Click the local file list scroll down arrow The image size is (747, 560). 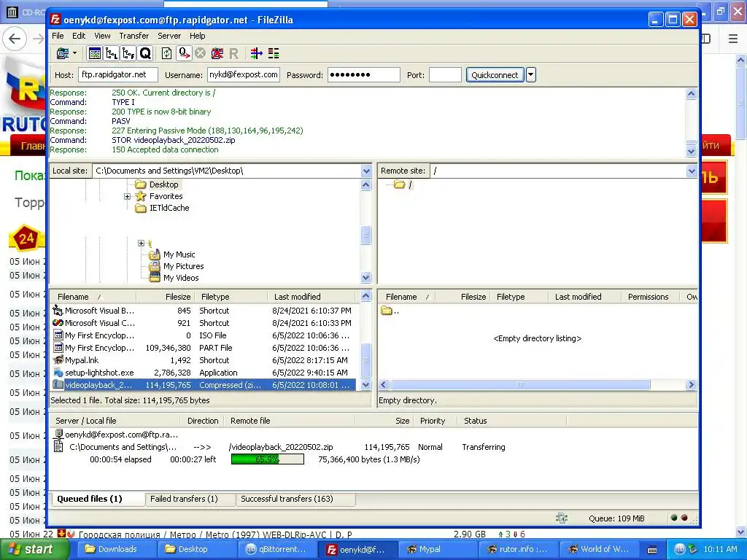tap(366, 385)
